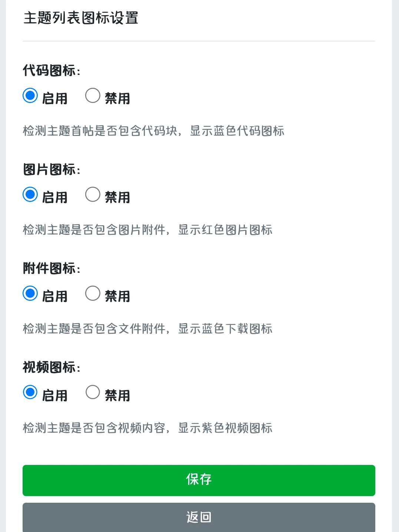Click the 禁用 label text under 视频图标
The height and width of the screenshot is (532, 399).
tap(117, 395)
